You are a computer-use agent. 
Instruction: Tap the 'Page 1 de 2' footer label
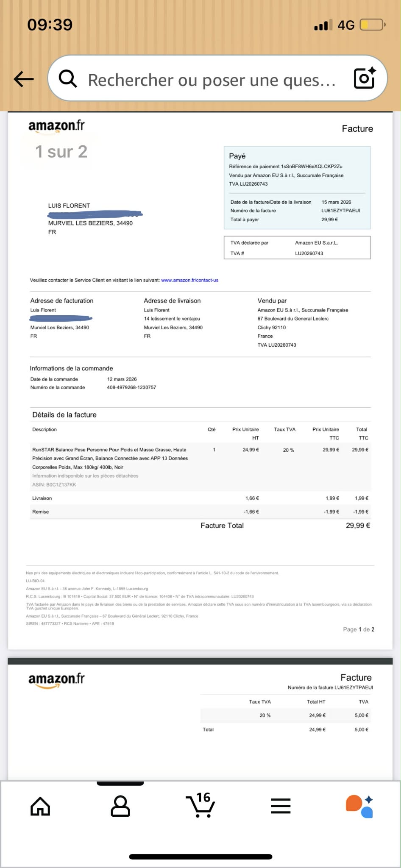click(x=359, y=629)
